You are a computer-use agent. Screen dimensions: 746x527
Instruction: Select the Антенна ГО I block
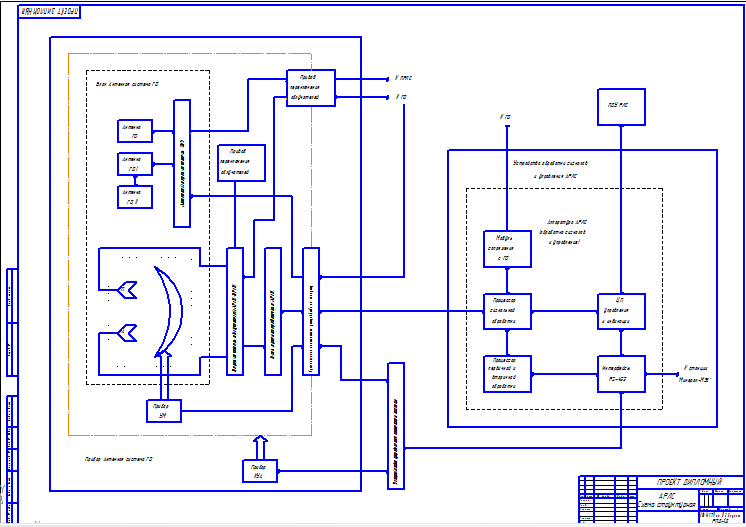click(135, 164)
